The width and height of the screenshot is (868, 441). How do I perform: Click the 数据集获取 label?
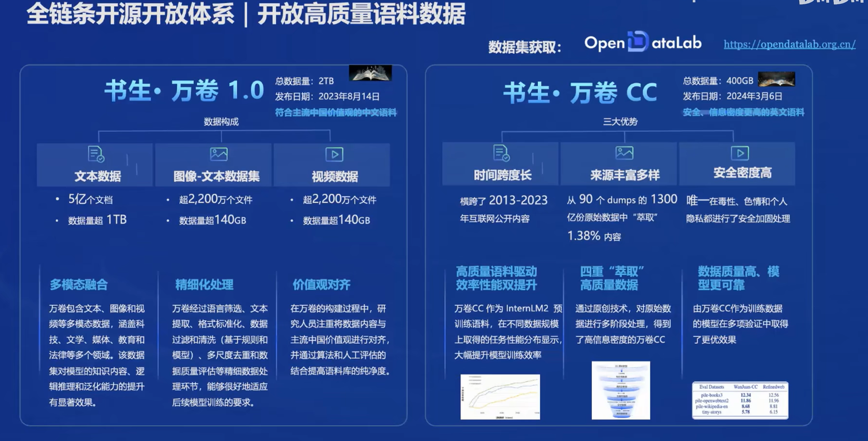tap(525, 47)
